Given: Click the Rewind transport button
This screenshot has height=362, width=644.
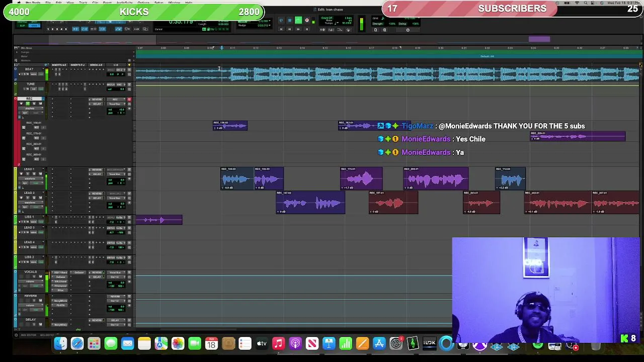Looking at the screenshot, I should [289, 29].
